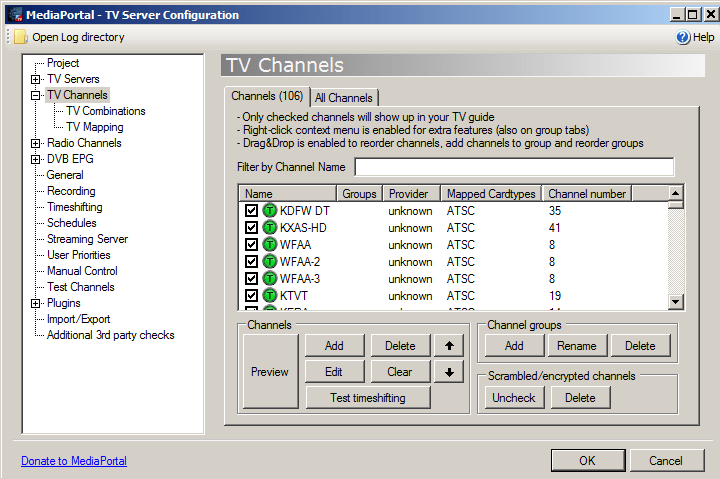Uncheck the KTVT channel checkbox
The width and height of the screenshot is (720, 479).
click(x=251, y=296)
